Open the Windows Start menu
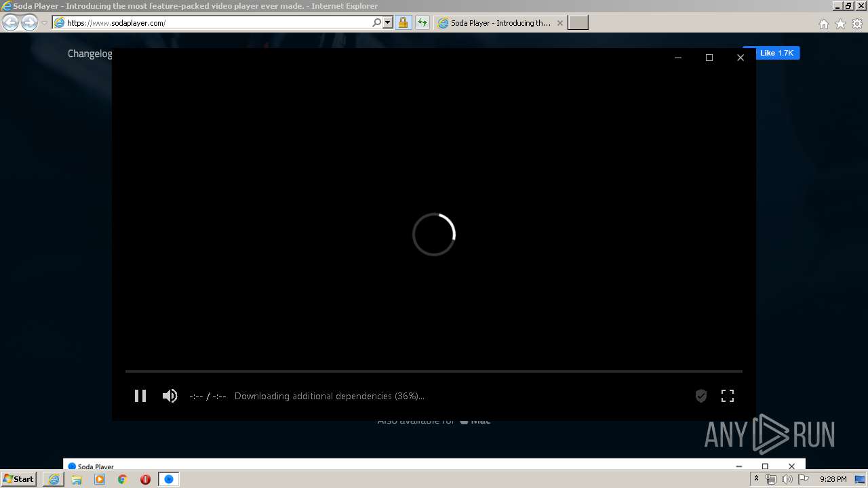The height and width of the screenshot is (488, 868). (19, 479)
